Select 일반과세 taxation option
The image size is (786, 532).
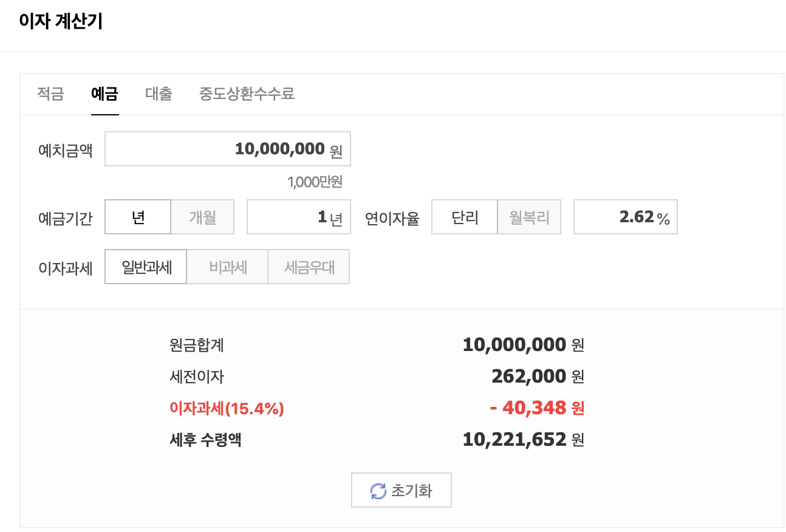tap(145, 267)
